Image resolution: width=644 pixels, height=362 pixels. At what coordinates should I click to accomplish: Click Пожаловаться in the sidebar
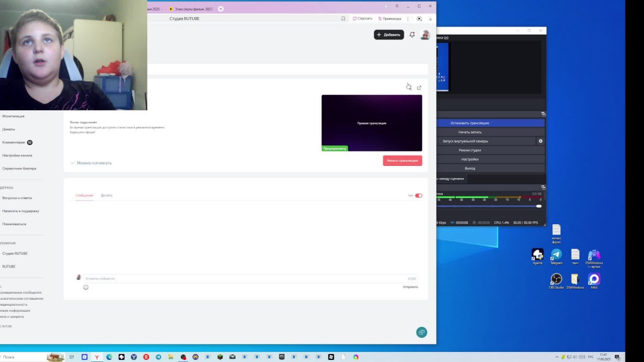click(x=14, y=224)
